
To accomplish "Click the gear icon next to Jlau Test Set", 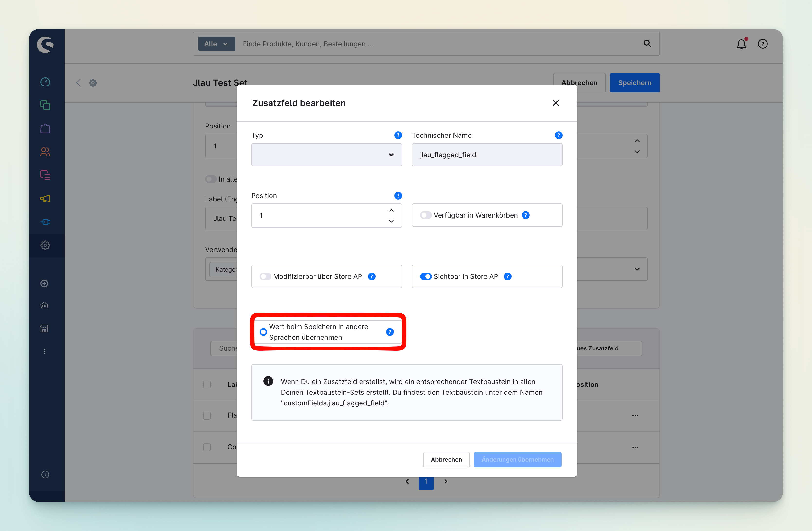I will pos(93,83).
